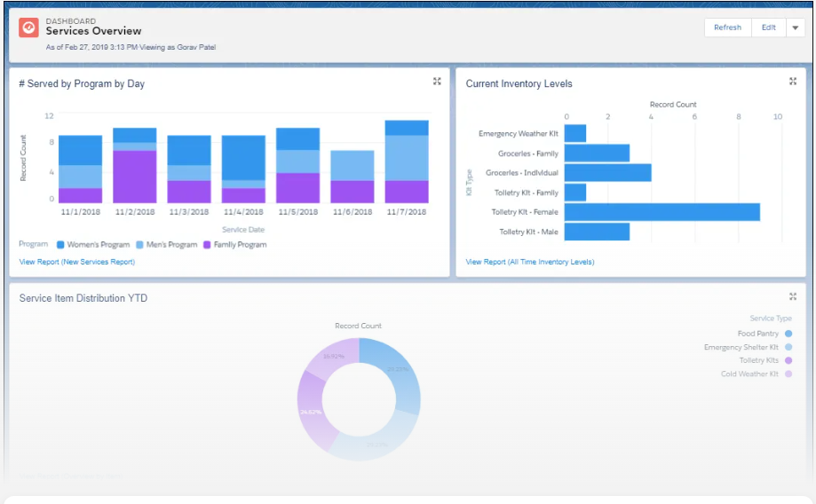Click the red dashboard gauge icon
The image size is (816, 504).
pyautogui.click(x=28, y=28)
